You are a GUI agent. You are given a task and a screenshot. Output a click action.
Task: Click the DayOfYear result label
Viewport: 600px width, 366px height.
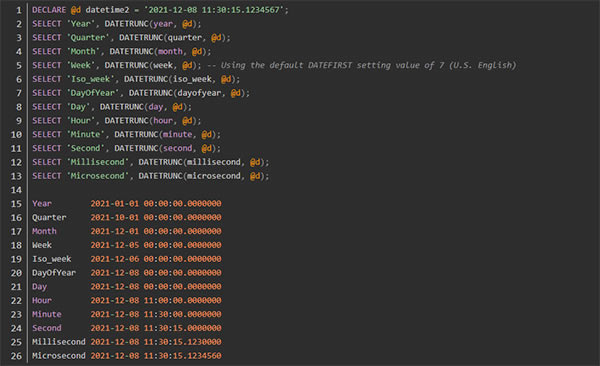(x=54, y=273)
